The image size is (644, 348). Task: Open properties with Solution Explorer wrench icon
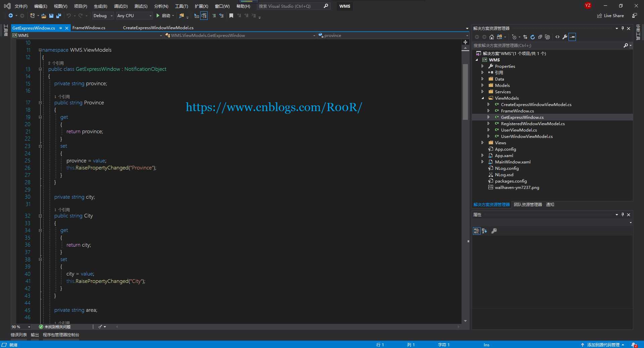(x=565, y=37)
